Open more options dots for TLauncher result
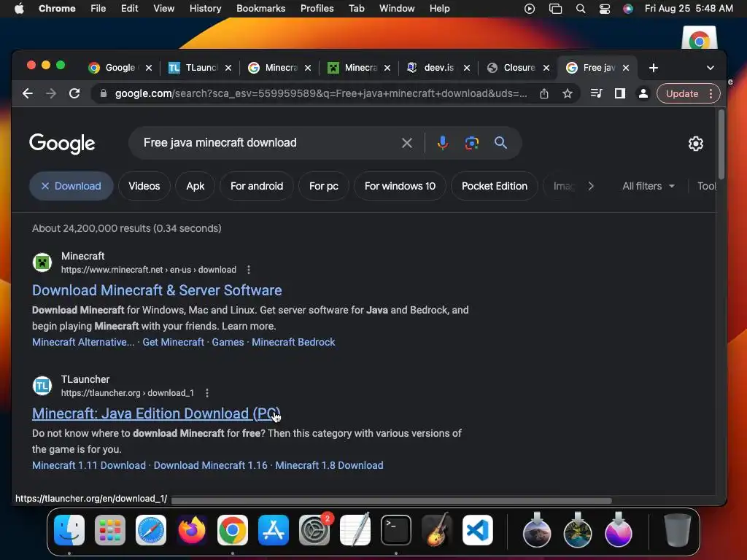Screen dimensions: 747x560 point(206,393)
